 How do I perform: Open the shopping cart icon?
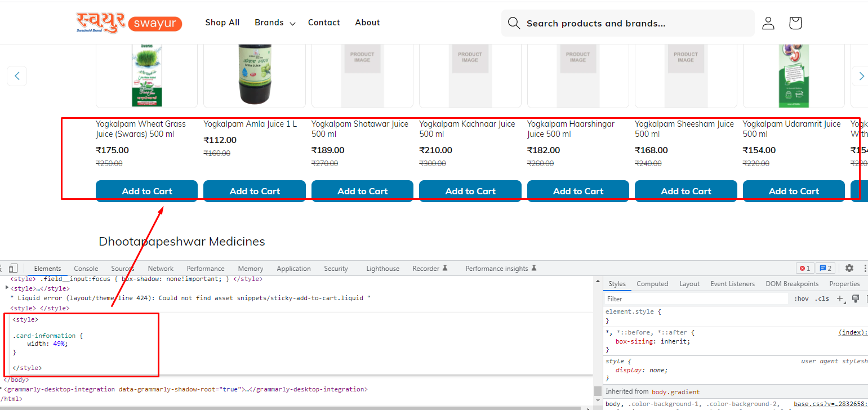[795, 23]
